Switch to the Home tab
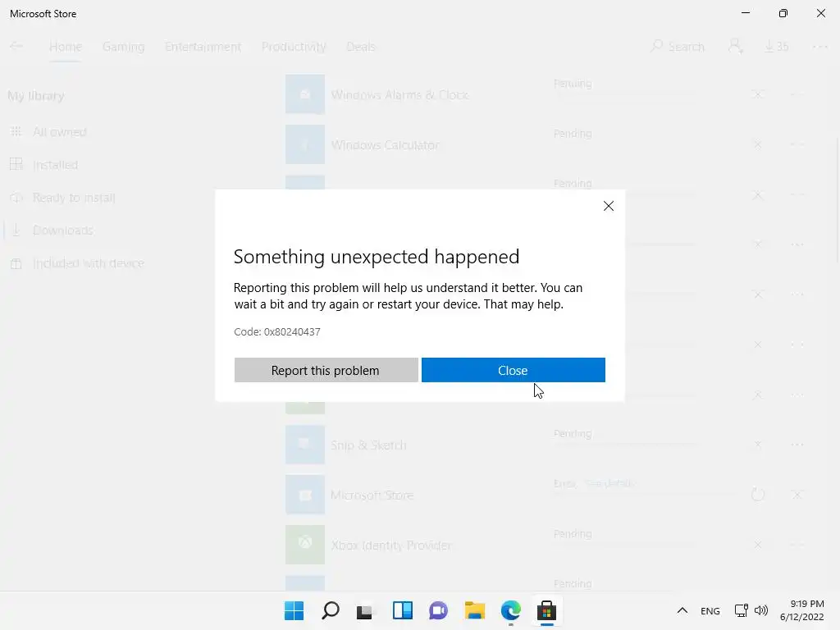840x630 pixels. [66, 47]
